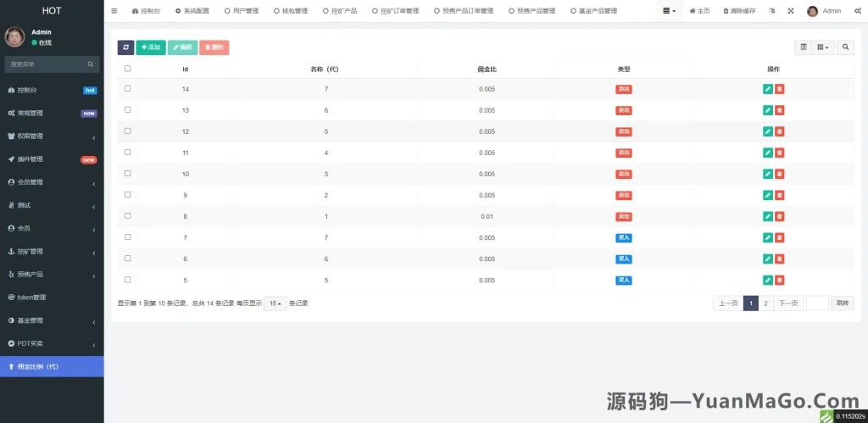The height and width of the screenshot is (423, 868).
Task: Tick the select-all checkbox in the table header
Action: tap(128, 69)
